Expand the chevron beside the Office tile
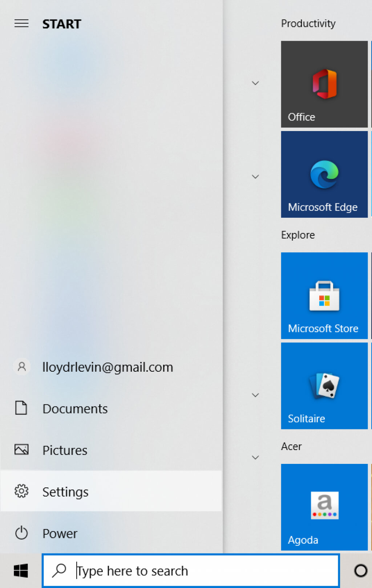This screenshot has width=372, height=588. pyautogui.click(x=255, y=83)
